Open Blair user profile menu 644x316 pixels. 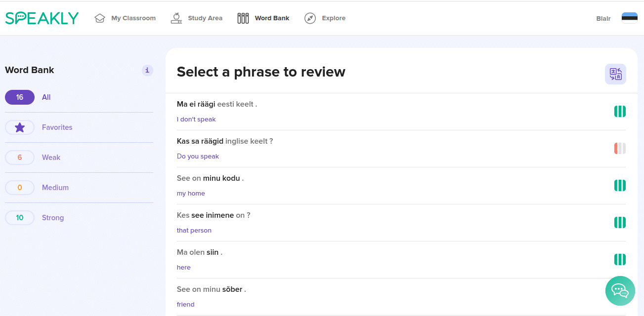603,19
